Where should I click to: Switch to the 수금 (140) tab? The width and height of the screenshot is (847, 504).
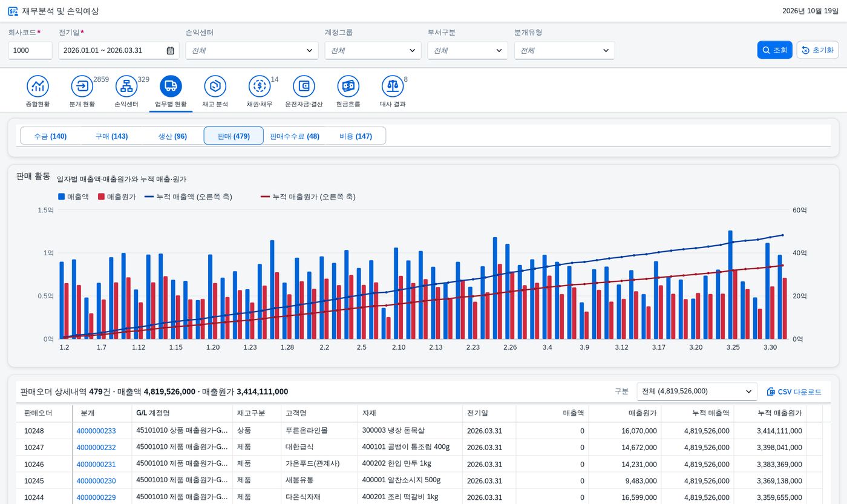click(x=50, y=136)
